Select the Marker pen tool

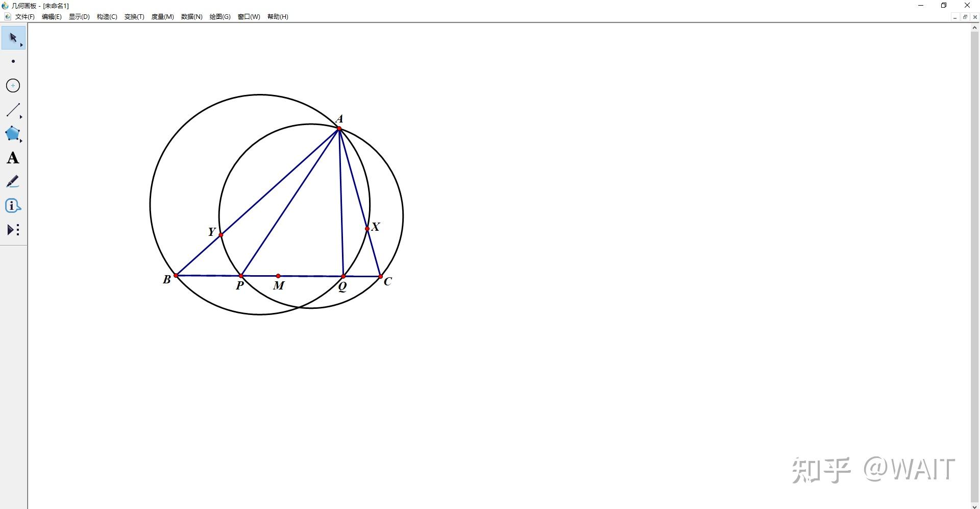(13, 182)
